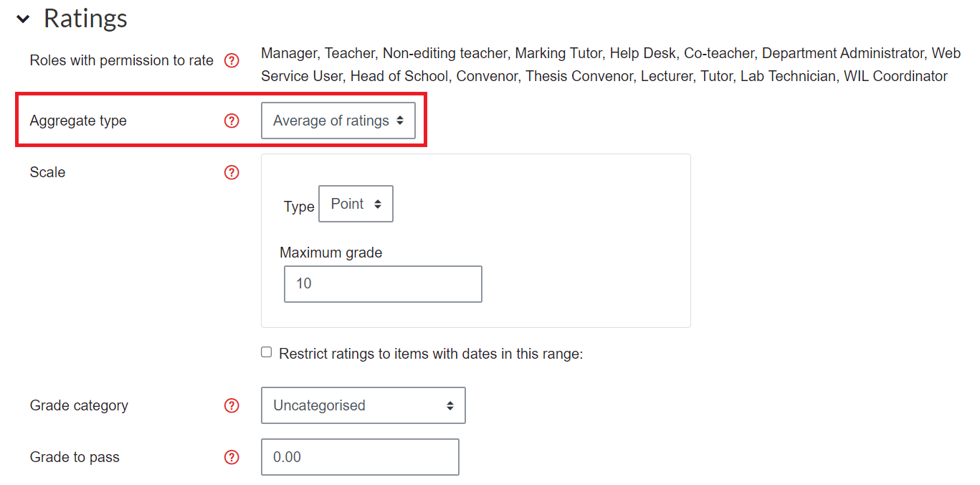Click the Grade category label text
Image resolution: width=980 pixels, height=485 pixels.
[x=79, y=405]
